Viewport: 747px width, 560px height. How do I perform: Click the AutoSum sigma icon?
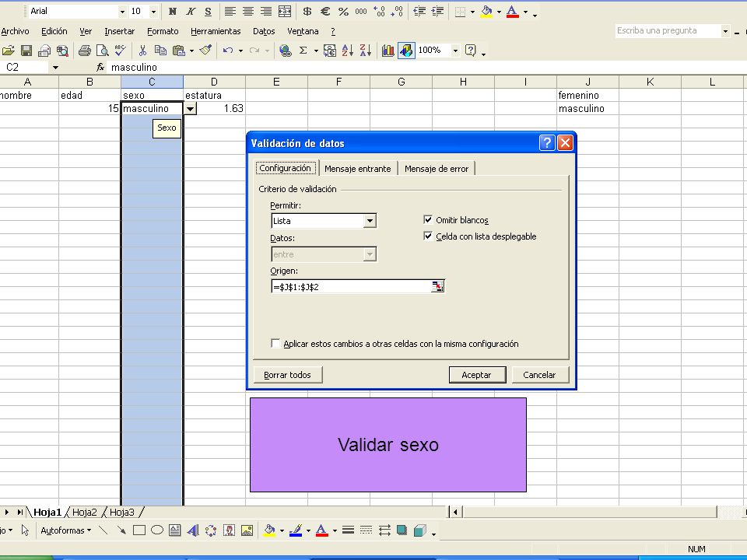tap(303, 51)
